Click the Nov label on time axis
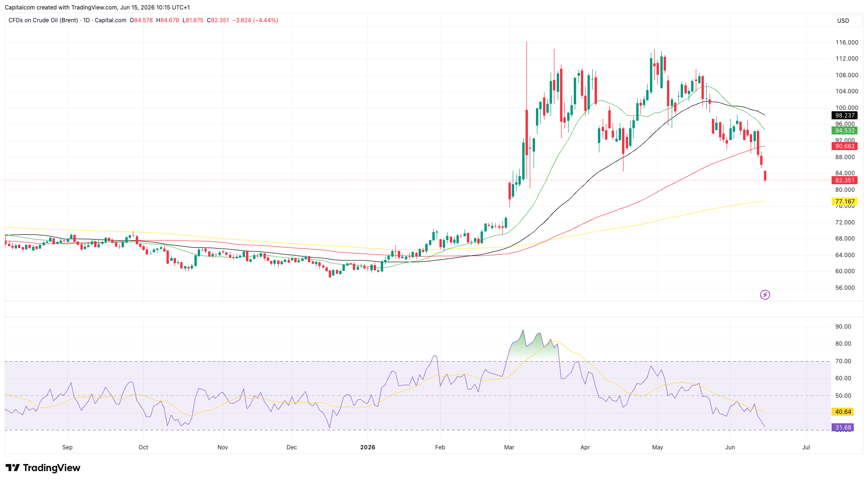The width and height of the screenshot is (868, 482). (x=223, y=447)
